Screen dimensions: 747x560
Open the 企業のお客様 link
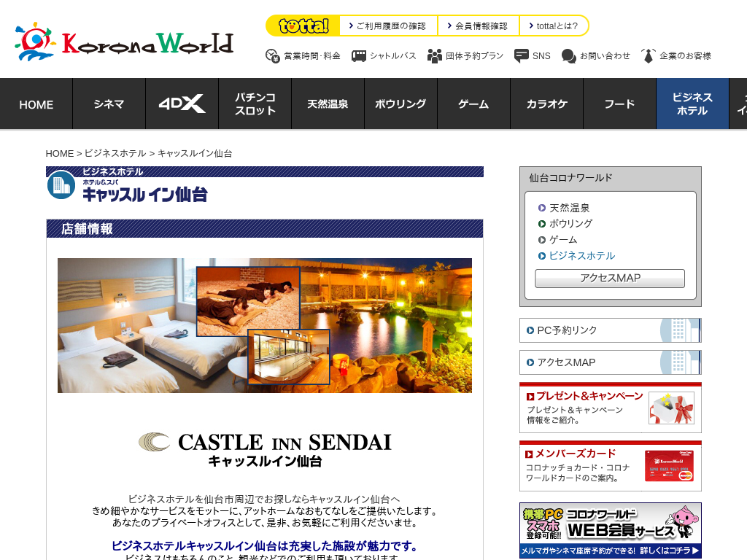pos(685,56)
